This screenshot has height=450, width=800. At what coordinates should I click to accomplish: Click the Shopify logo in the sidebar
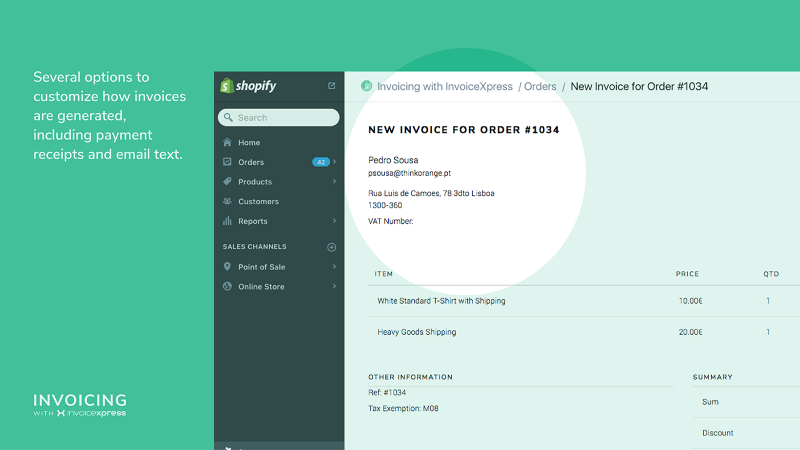[248, 86]
